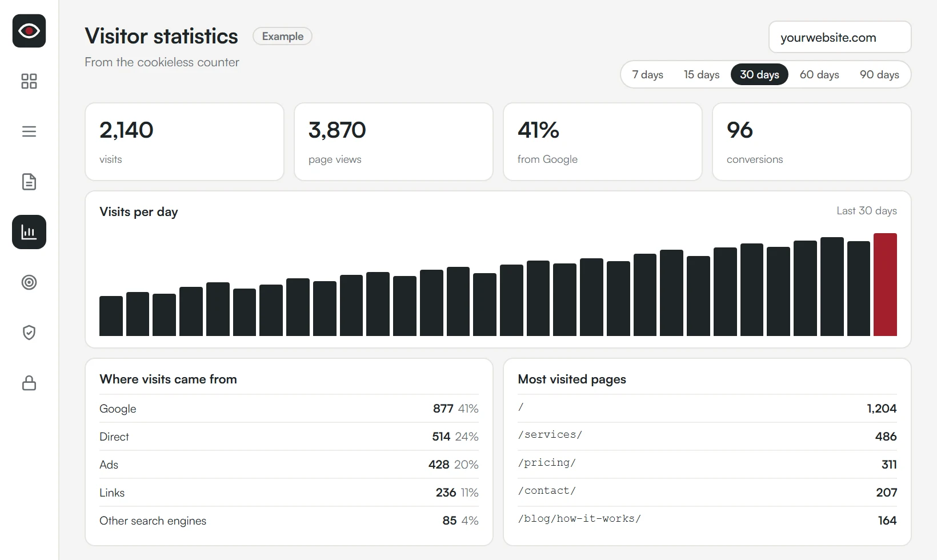Click the Most visited pages heading
The width and height of the screenshot is (937, 560).
(x=572, y=379)
